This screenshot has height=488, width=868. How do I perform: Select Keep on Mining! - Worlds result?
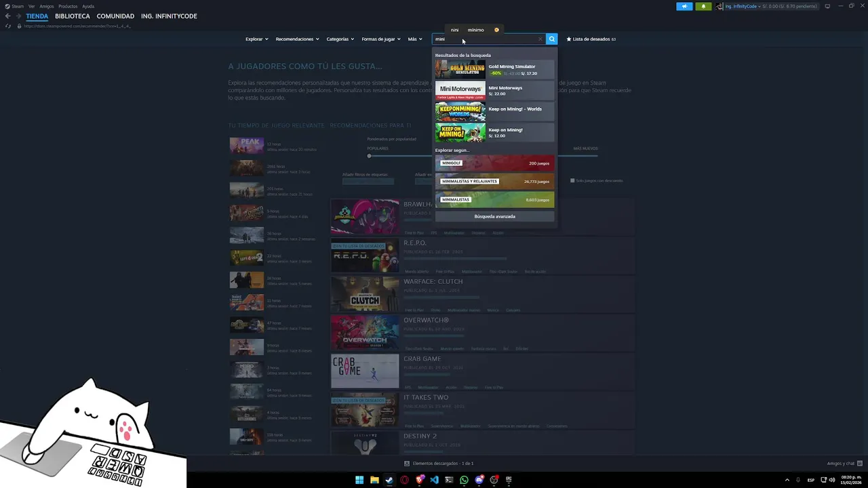tap(494, 112)
